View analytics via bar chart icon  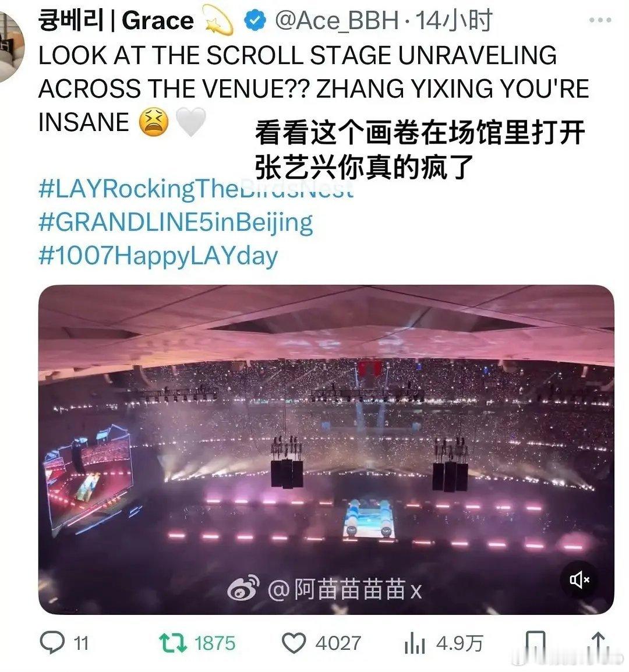click(414, 643)
